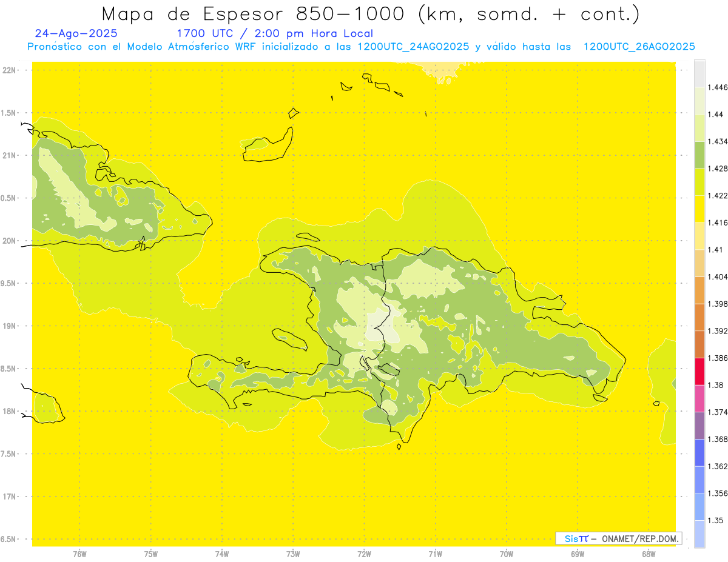The image size is (728, 562).
Task: Click the 'Pronóstico con el Modelo Atmosférico WRF' line
Action: (x=361, y=47)
